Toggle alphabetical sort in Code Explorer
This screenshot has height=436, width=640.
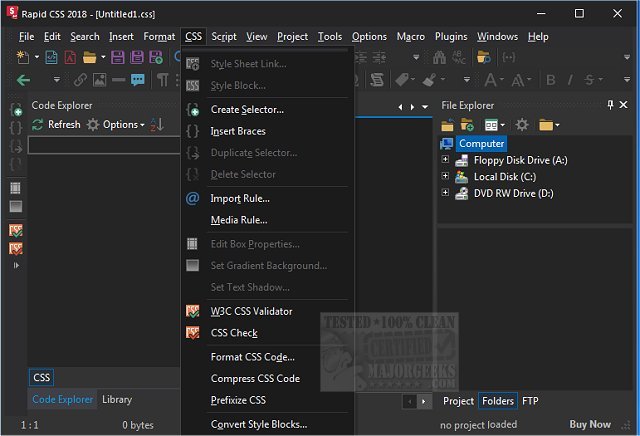tap(157, 125)
